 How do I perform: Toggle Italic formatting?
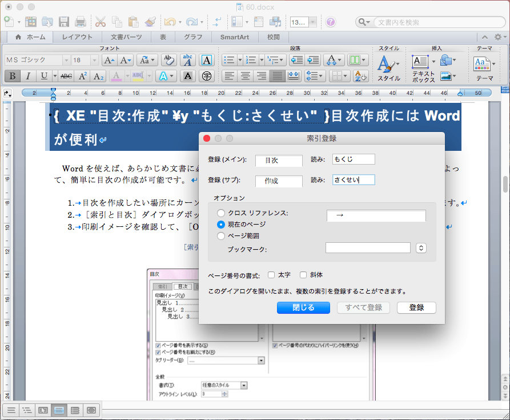coord(28,76)
